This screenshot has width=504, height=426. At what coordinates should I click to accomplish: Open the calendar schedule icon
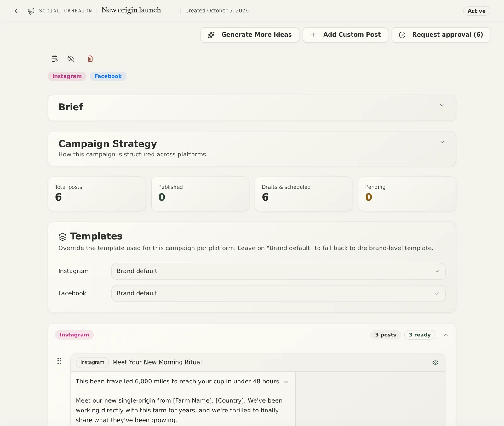pos(54,59)
